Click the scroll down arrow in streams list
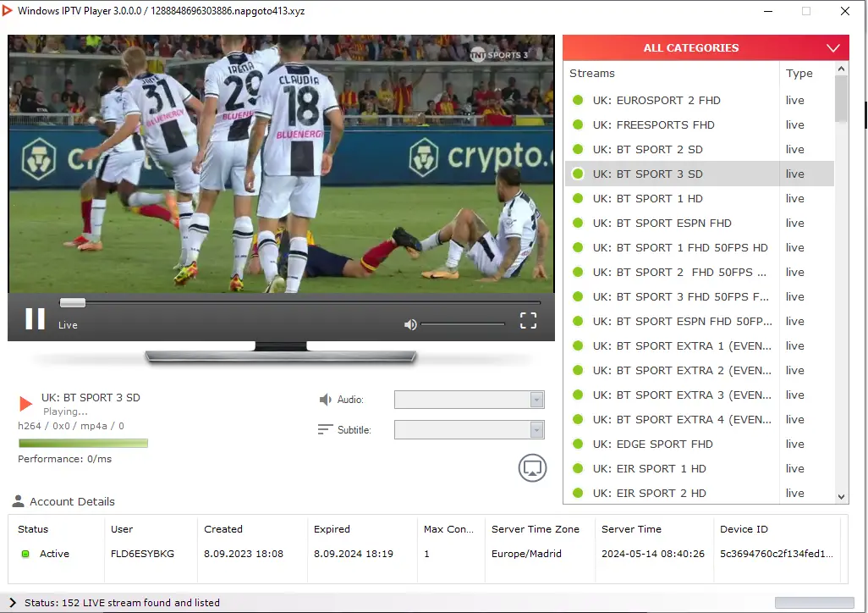This screenshot has height=613, width=868. [842, 497]
